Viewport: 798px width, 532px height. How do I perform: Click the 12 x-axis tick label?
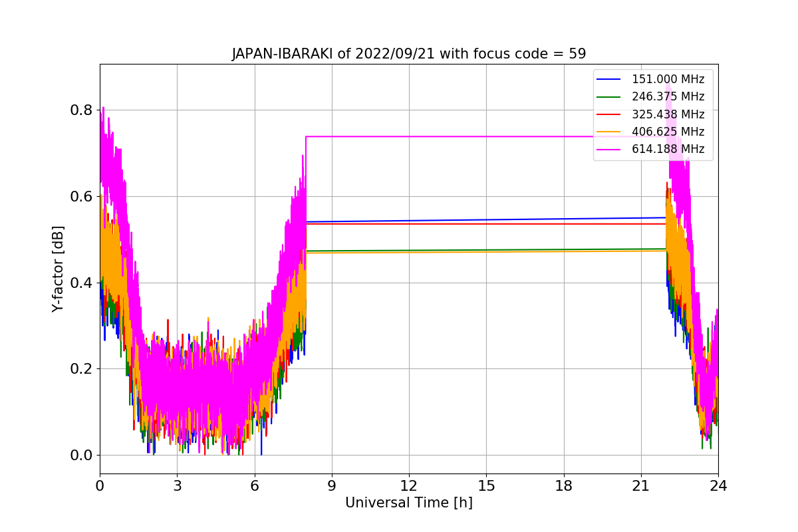pyautogui.click(x=408, y=486)
